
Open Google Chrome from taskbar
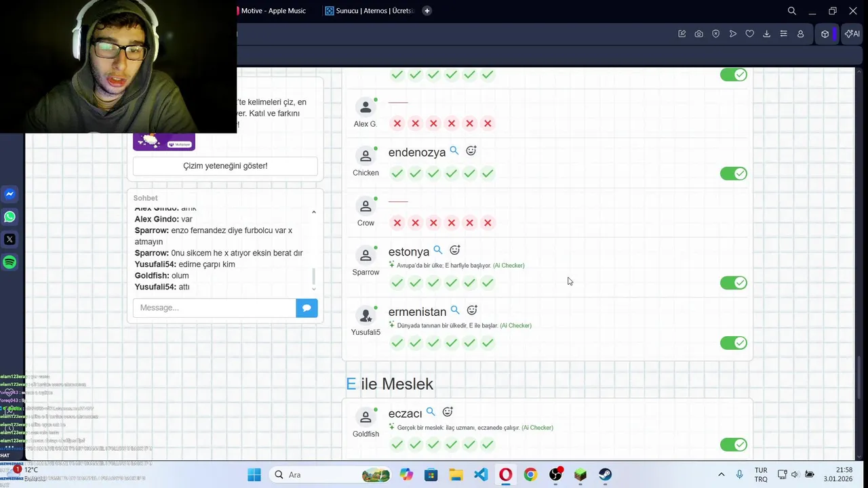pos(530,474)
